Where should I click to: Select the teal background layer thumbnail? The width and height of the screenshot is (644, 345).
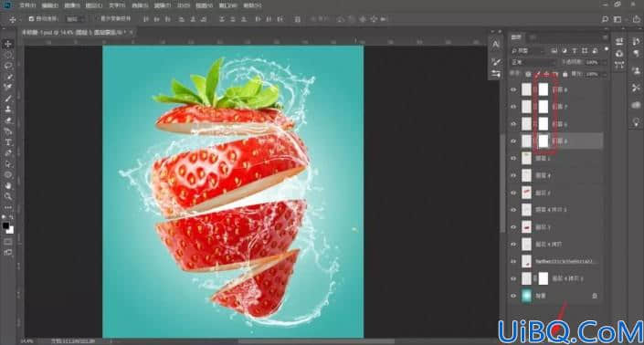tap(526, 296)
